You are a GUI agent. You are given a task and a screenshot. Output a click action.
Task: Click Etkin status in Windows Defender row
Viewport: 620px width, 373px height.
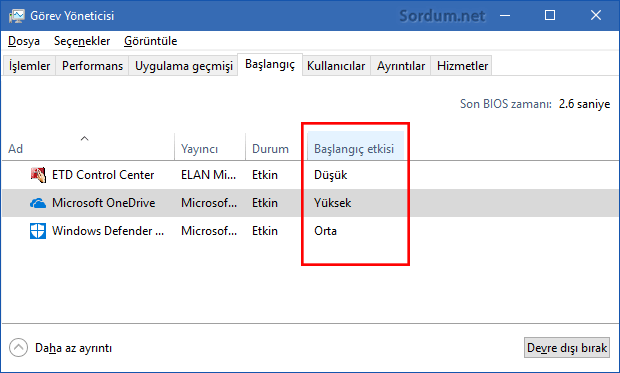[x=265, y=231]
